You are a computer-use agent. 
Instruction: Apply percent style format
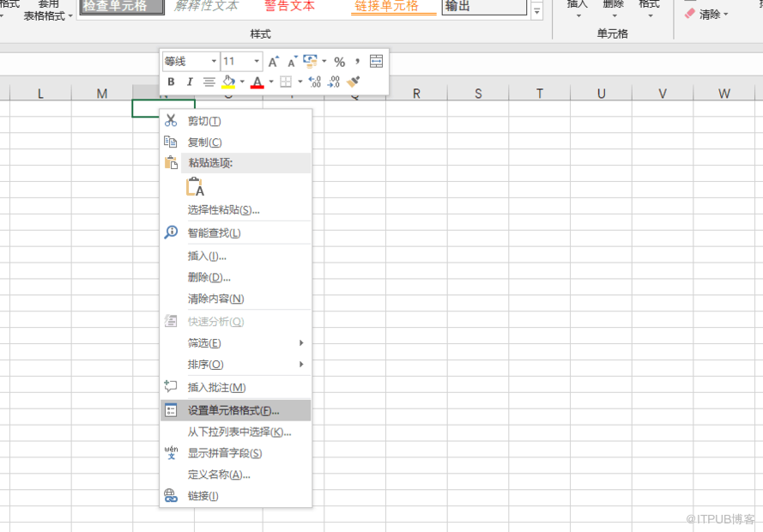tap(339, 62)
